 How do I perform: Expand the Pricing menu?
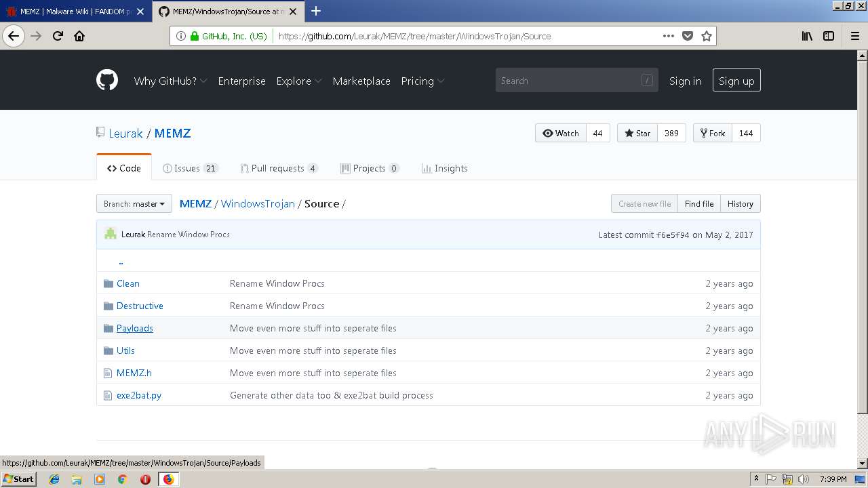[422, 81]
